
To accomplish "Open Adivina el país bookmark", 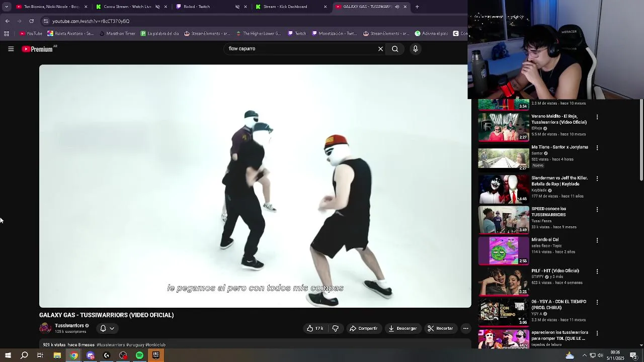I will (x=431, y=34).
